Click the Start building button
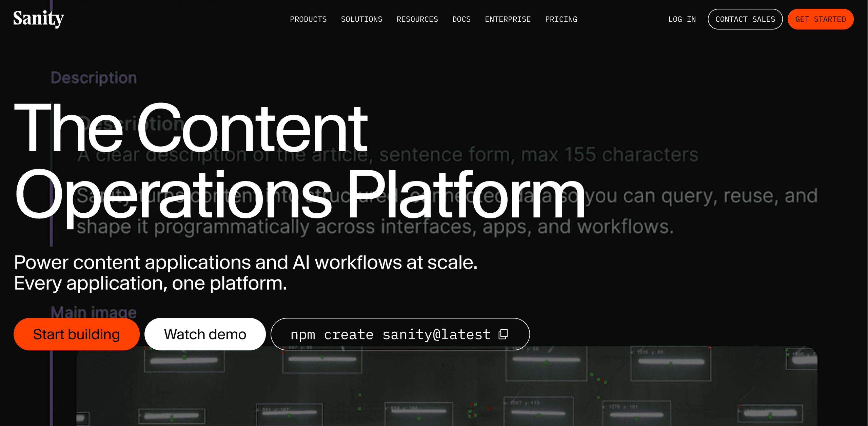The height and width of the screenshot is (426, 868). [x=77, y=334]
